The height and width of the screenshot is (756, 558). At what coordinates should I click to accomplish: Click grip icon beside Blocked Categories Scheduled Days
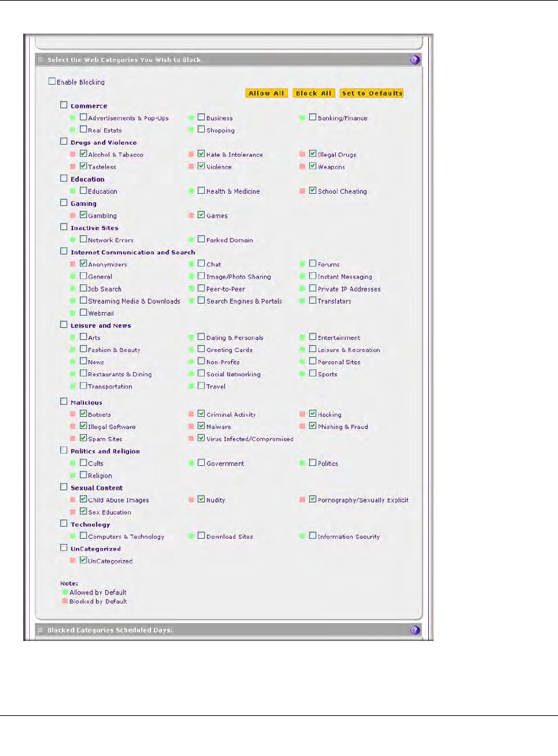(x=41, y=630)
